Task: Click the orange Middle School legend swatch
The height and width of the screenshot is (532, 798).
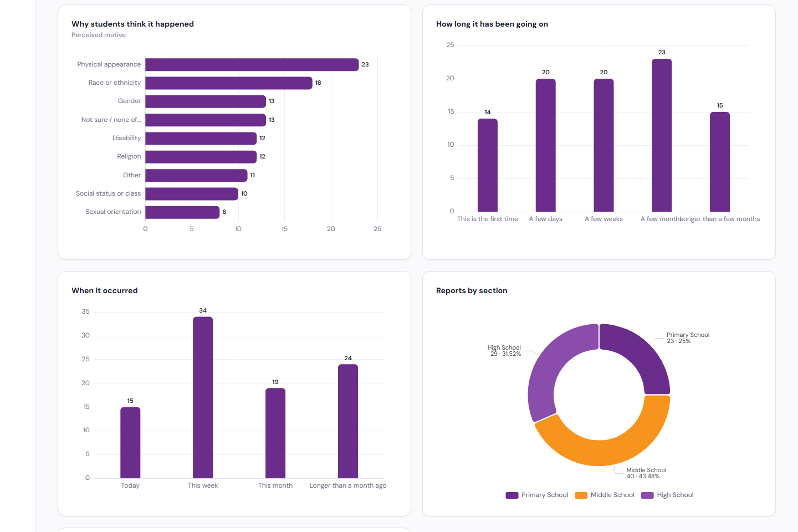Action: click(581, 495)
